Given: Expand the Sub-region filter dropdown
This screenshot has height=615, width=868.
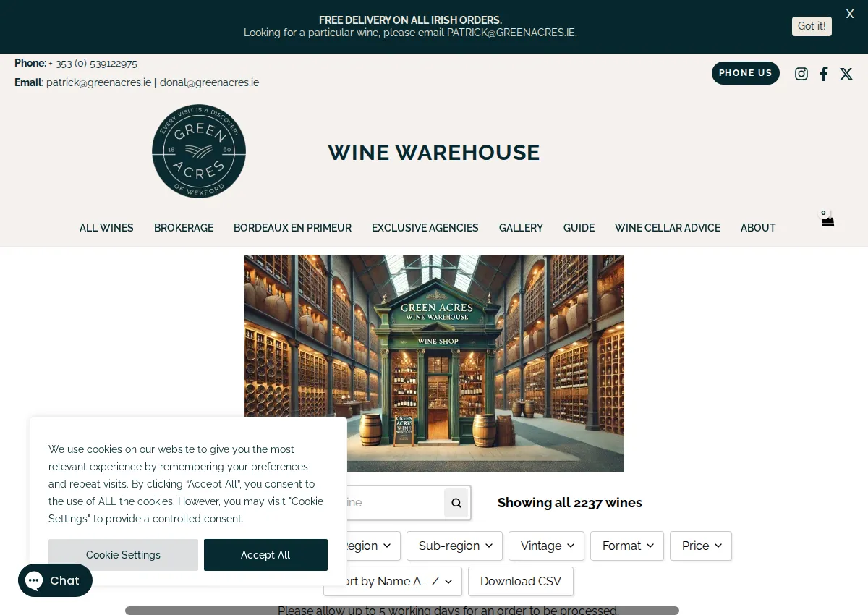Looking at the screenshot, I should [x=454, y=546].
